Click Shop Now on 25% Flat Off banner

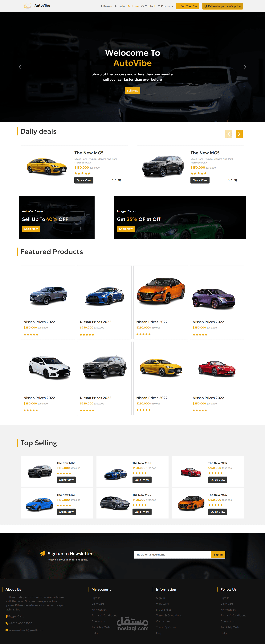point(126,229)
